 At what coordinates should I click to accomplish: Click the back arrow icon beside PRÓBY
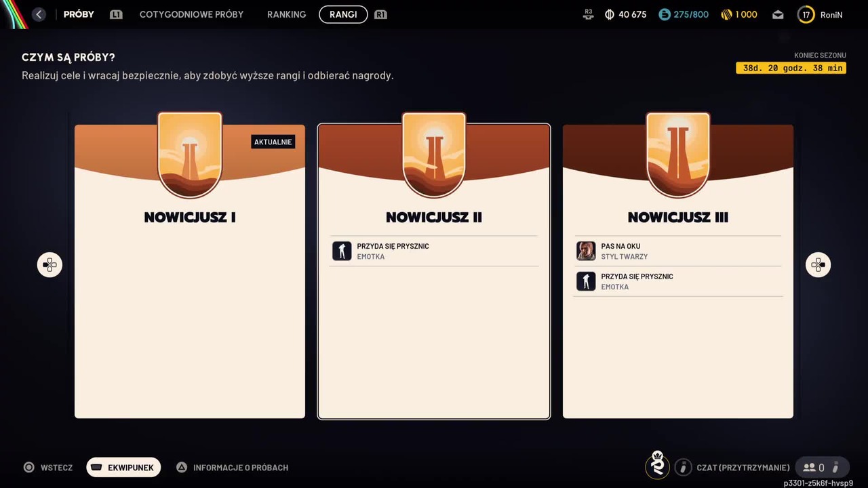(x=39, y=14)
